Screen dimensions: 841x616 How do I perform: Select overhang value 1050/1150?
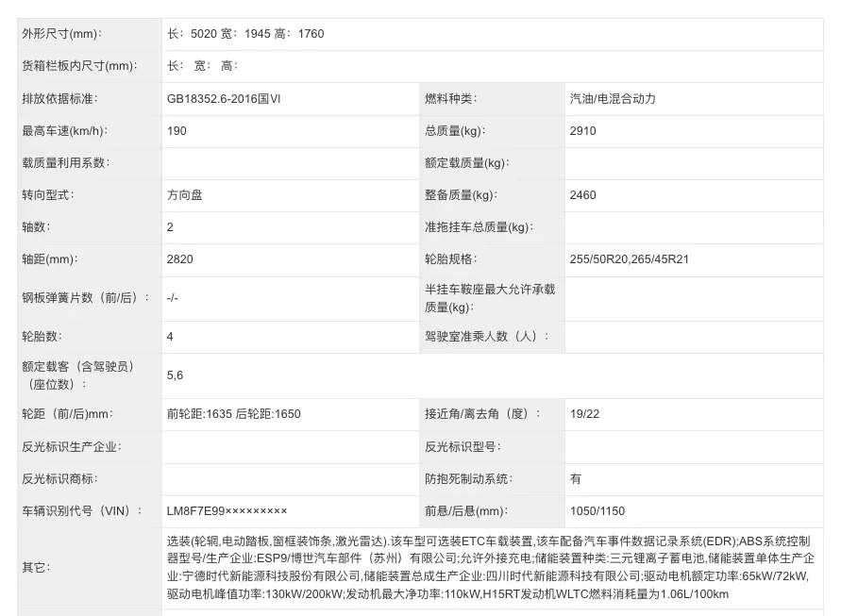[597, 511]
